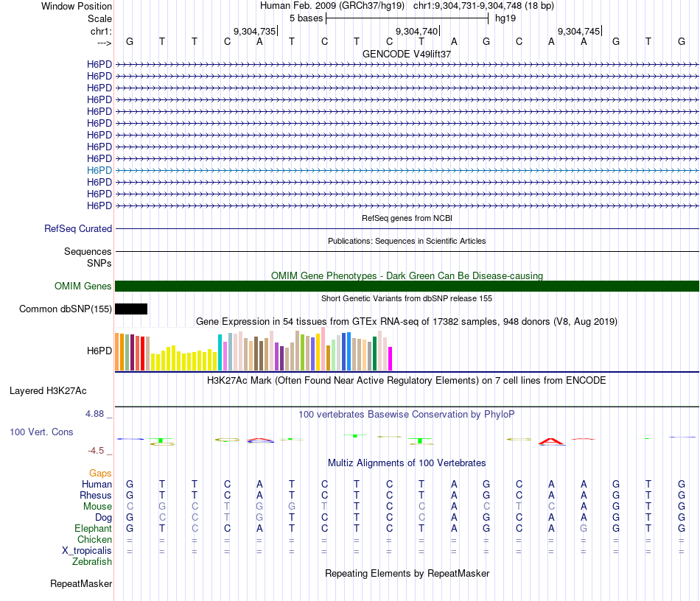Click the GENCODE V49lift37 track title

(x=407, y=54)
